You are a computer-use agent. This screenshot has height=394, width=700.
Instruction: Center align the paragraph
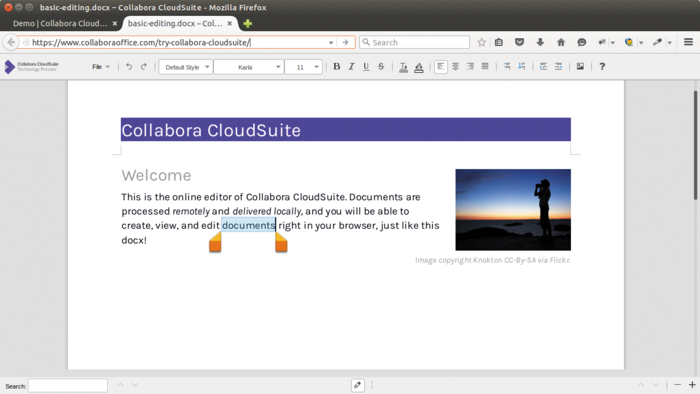point(455,66)
